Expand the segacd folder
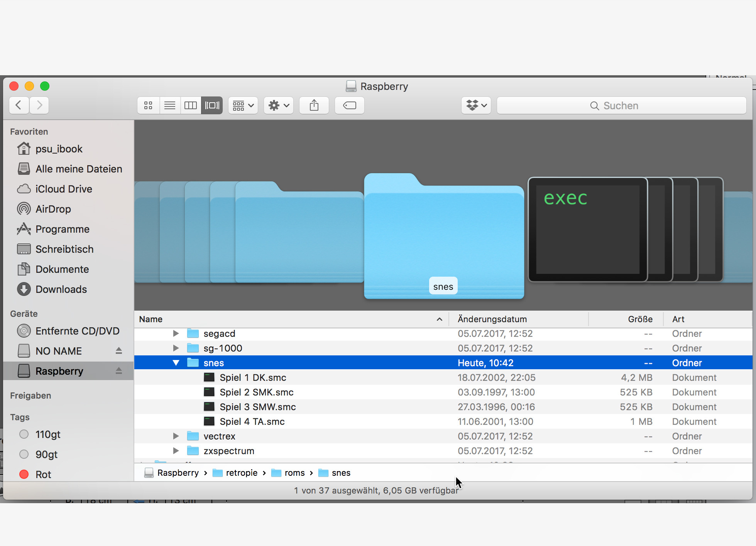The width and height of the screenshot is (756, 546). 176,333
